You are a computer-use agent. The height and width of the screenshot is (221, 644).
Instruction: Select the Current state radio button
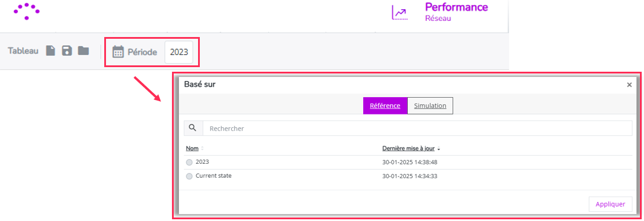(x=189, y=176)
